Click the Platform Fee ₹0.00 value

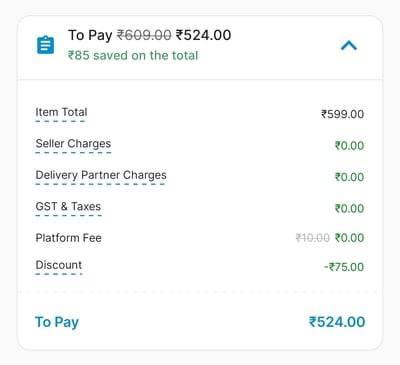pos(349,238)
